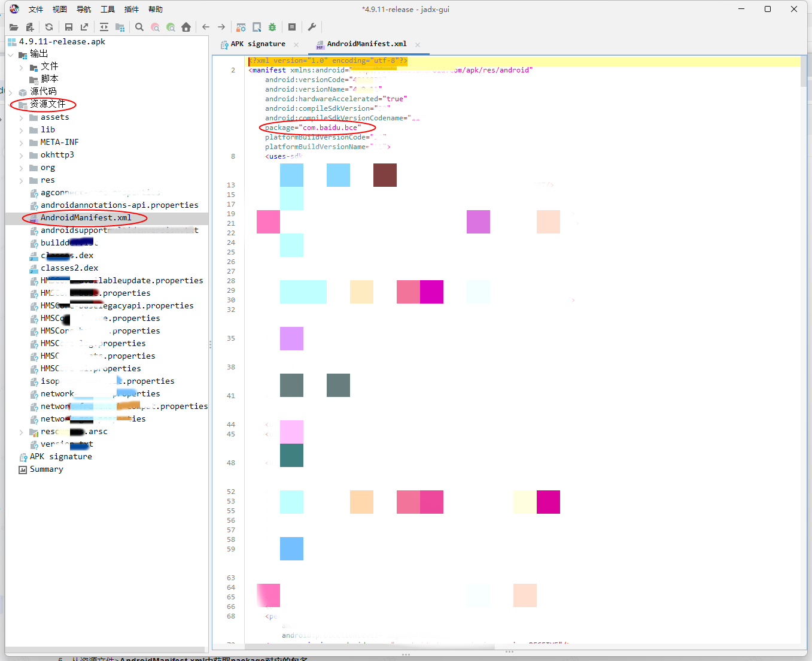Toggle Sync with editor toolbar icon
812x661 pixels.
104,27
